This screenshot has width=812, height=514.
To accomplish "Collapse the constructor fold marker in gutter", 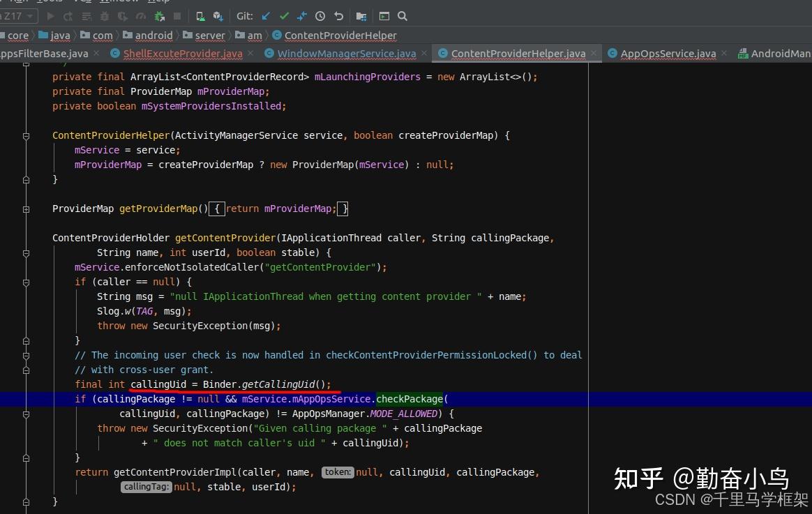I will point(26,135).
